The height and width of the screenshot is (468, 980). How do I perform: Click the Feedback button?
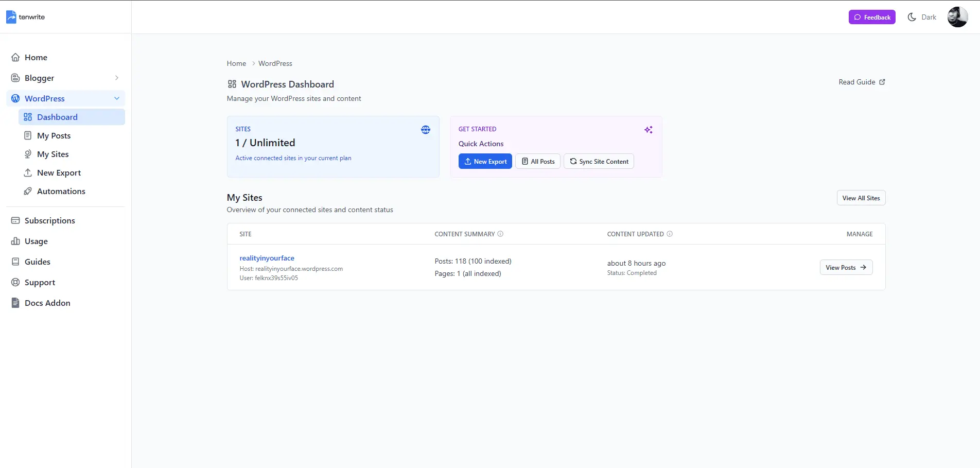872,17
